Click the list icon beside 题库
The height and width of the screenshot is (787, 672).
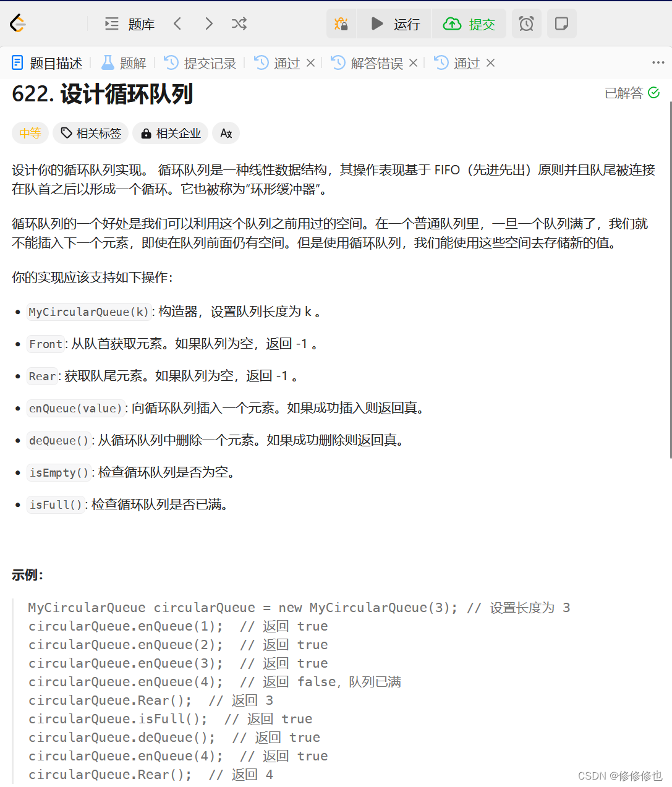pos(112,24)
